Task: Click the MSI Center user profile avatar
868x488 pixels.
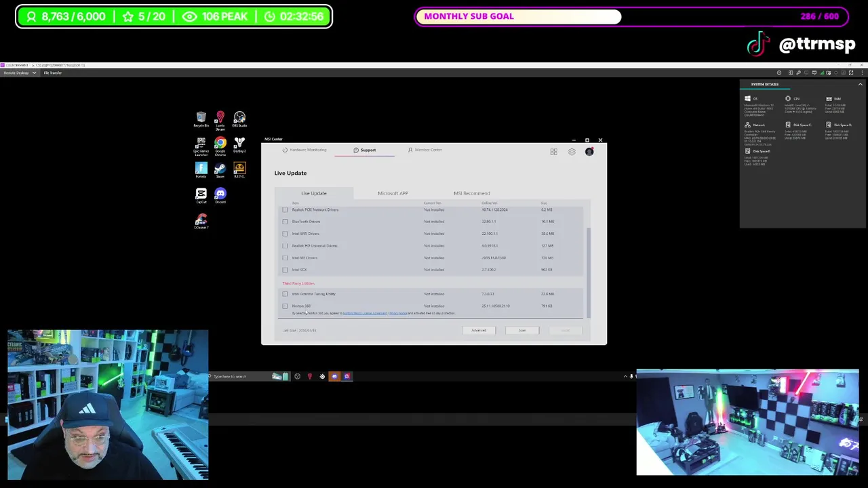Action: pyautogui.click(x=589, y=152)
